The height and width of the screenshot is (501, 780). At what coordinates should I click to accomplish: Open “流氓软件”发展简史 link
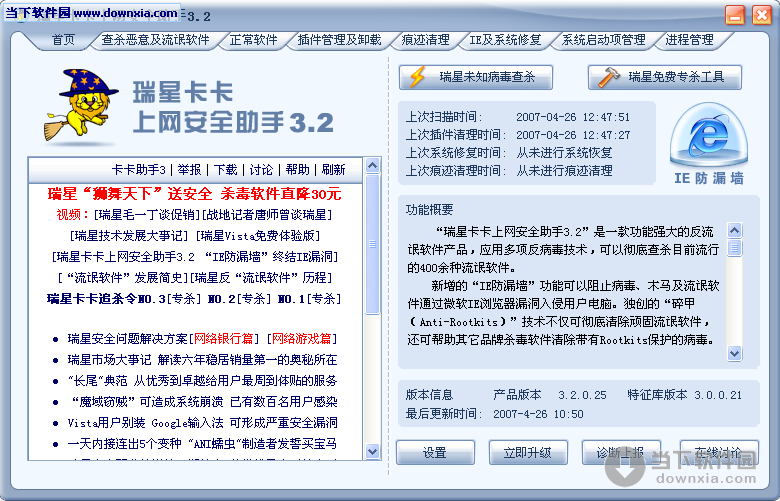click(x=123, y=278)
